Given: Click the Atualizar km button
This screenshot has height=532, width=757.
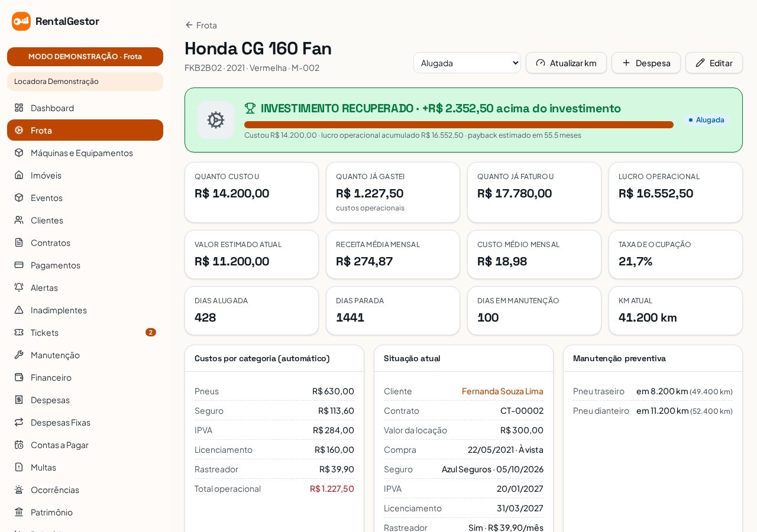Looking at the screenshot, I should (x=566, y=63).
